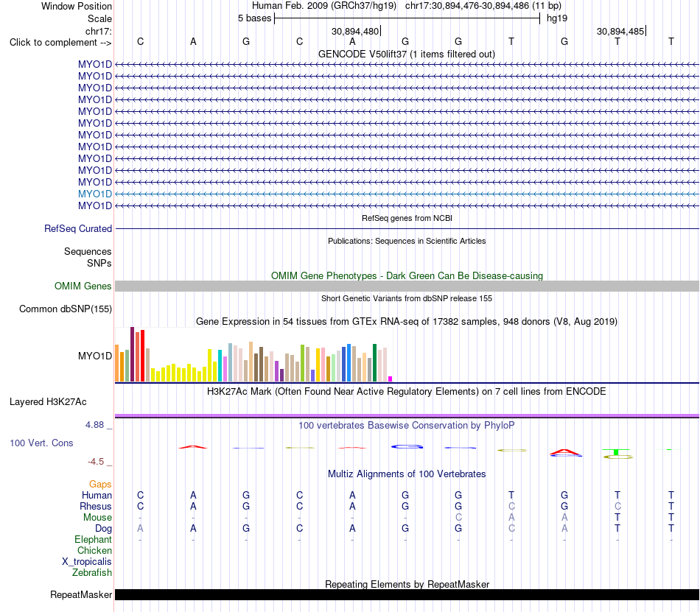Click the position marker 30,894,480
Viewport: 700px width, 612px height.
coord(355,31)
